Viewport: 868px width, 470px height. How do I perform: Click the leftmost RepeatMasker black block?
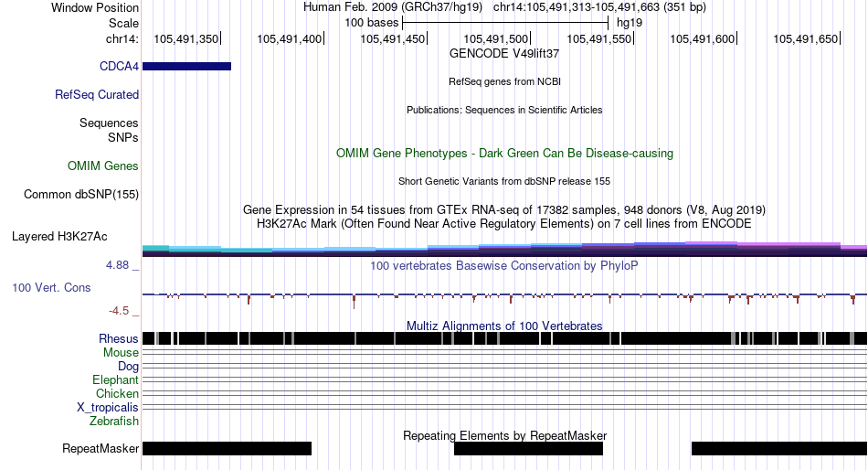coord(227,448)
